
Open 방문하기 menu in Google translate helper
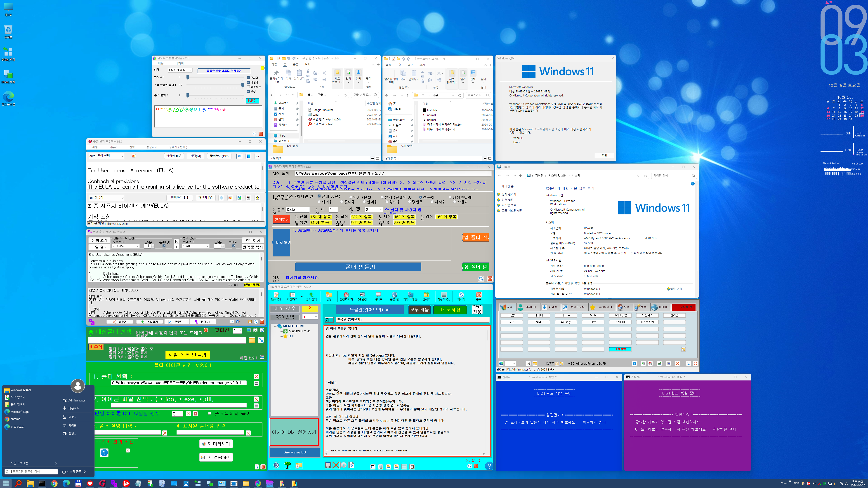(x=152, y=147)
